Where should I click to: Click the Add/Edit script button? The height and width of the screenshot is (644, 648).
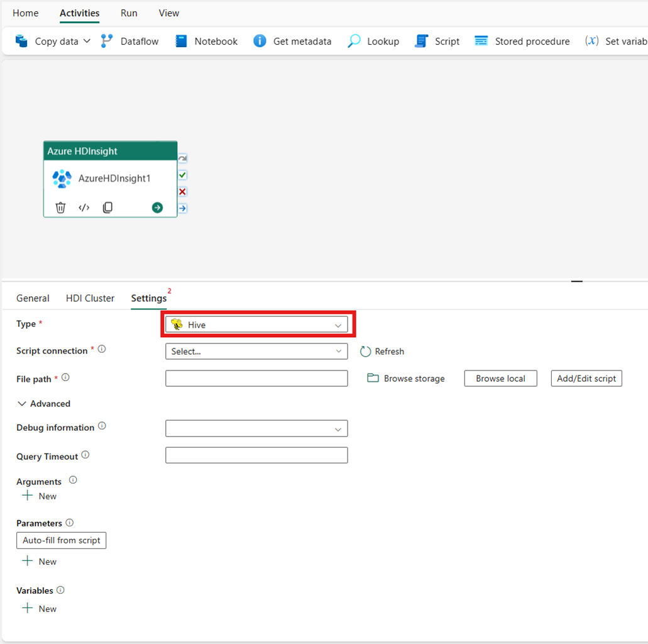[586, 379]
